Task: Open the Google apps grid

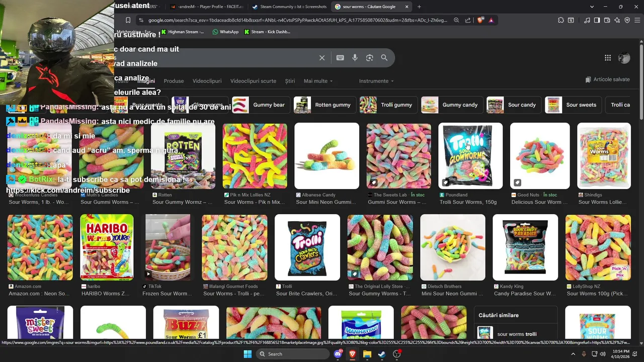Action: [608, 58]
